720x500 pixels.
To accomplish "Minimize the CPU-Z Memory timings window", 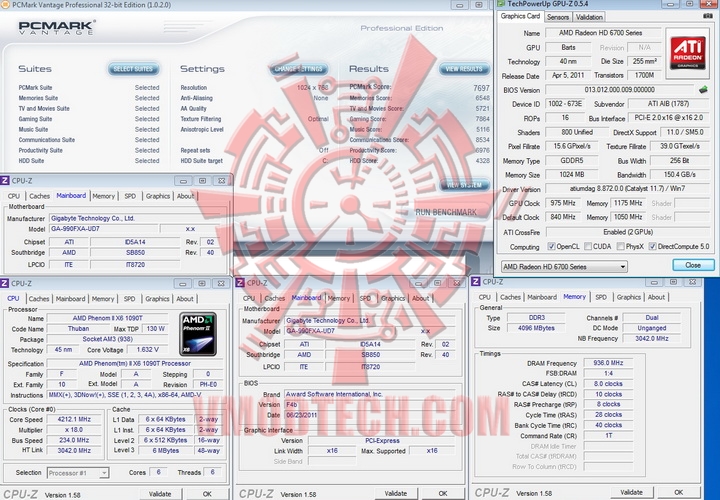I will click(653, 282).
